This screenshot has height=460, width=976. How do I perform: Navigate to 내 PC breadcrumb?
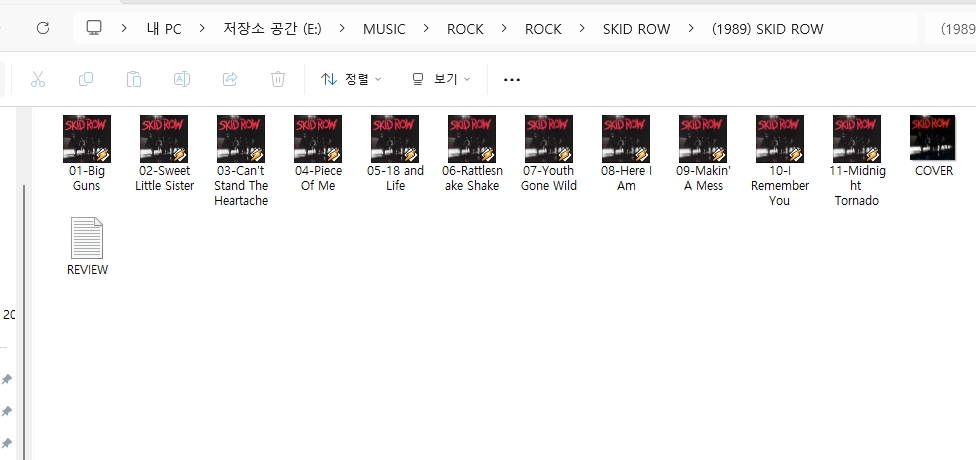click(164, 28)
